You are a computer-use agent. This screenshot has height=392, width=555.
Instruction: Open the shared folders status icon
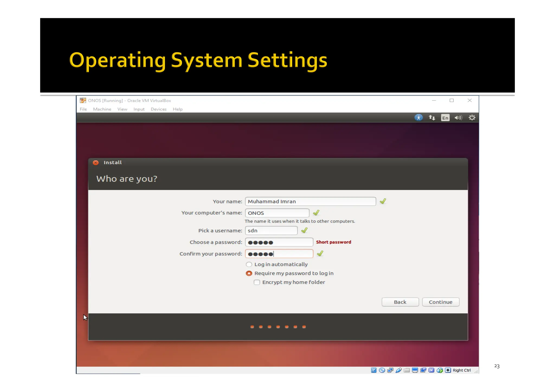point(406,370)
